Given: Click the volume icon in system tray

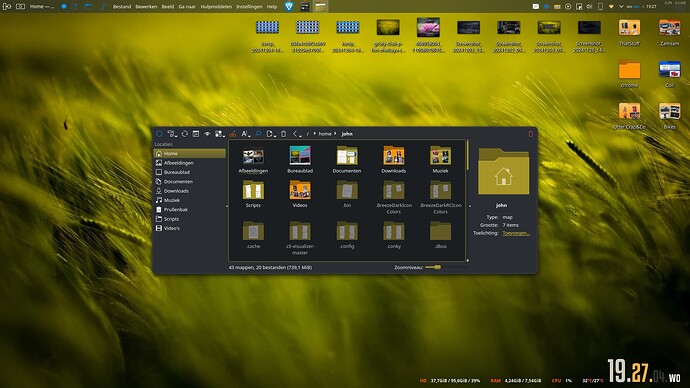Looking at the screenshot, I should pyautogui.click(x=589, y=7).
